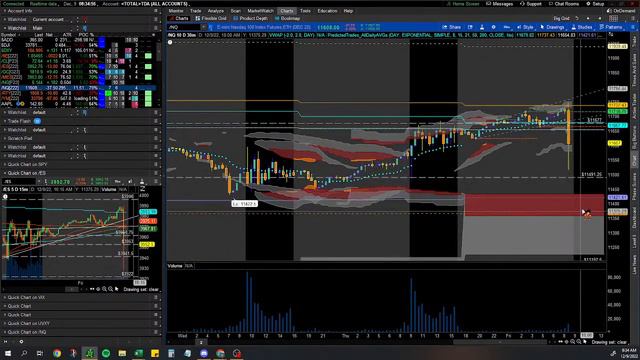Click zoom out icon on quick chart
Viewport: 640px width, 360px height.
point(110,289)
